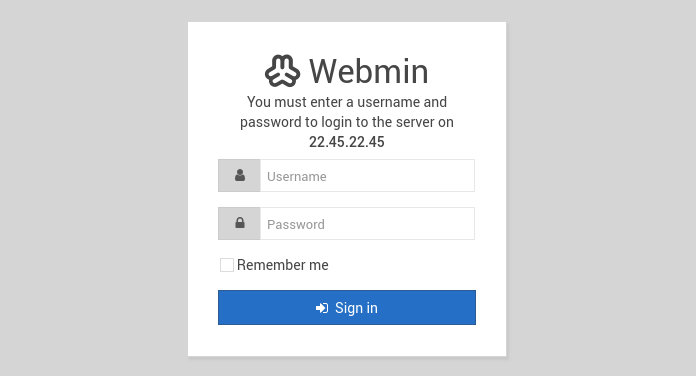Viewport: 696px width, 376px height.
Task: Select the gray addon box holding the user icon
Action: point(239,176)
